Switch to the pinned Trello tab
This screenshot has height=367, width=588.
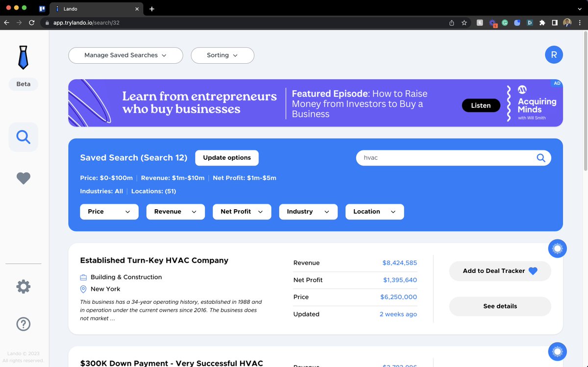pos(42,9)
